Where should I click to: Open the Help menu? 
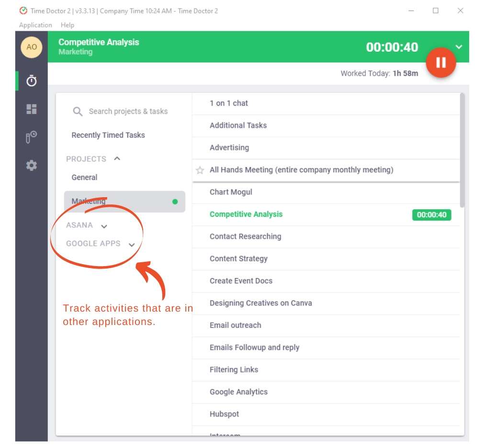67,25
